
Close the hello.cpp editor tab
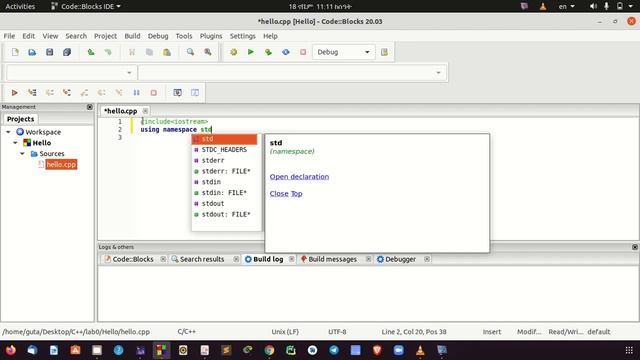[145, 111]
